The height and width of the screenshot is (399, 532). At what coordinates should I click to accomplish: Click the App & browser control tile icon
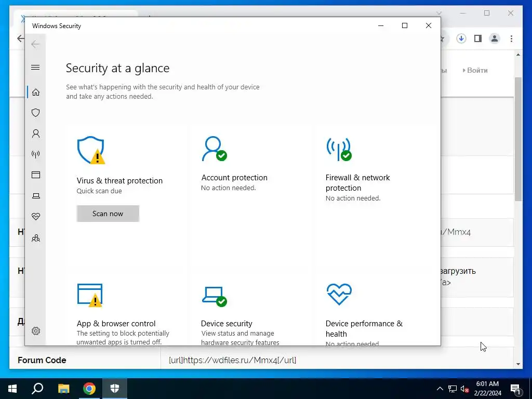(90, 295)
